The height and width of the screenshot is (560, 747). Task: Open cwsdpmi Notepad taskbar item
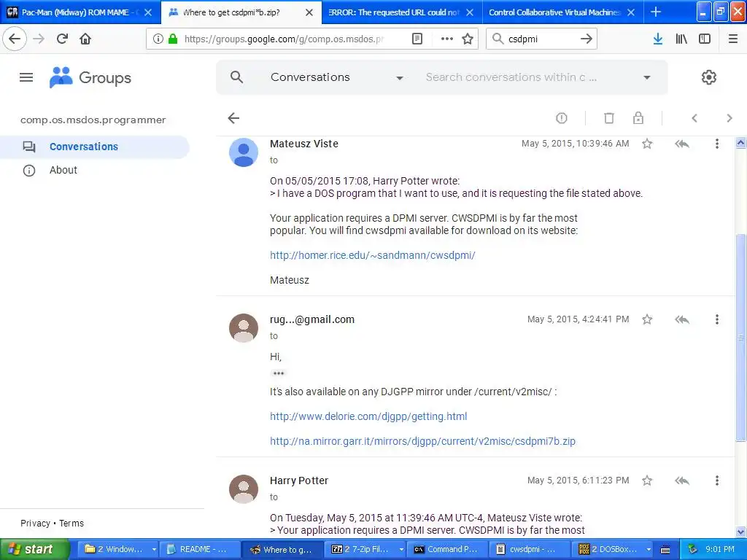(x=532, y=550)
